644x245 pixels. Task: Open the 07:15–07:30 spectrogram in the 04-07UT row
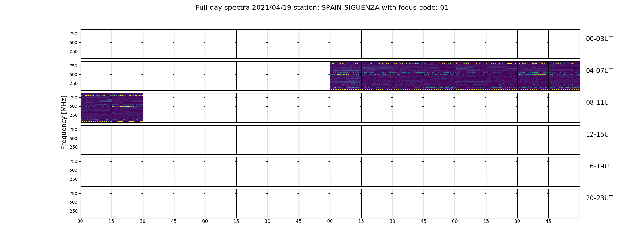tap(502, 76)
